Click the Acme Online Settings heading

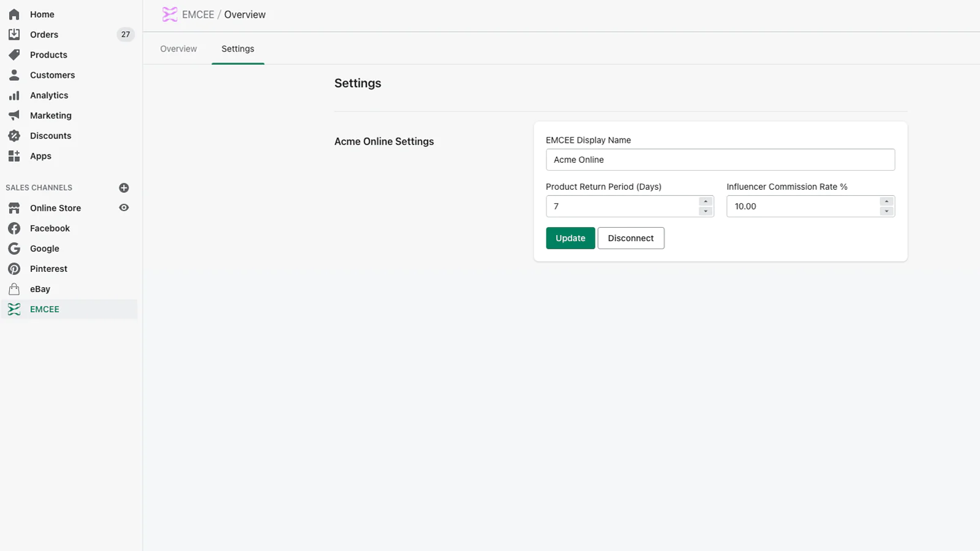pyautogui.click(x=384, y=141)
